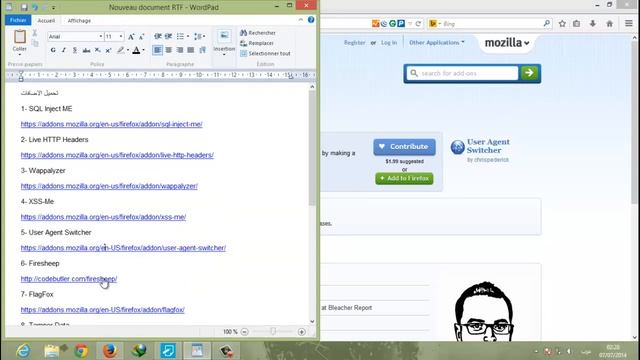Toggle underline S formatting
Viewport: 640px width, 360px height.
(x=75, y=50)
